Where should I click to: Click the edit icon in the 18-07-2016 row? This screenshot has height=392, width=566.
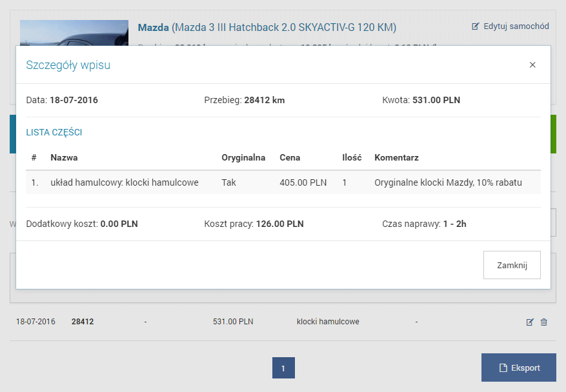point(530,322)
